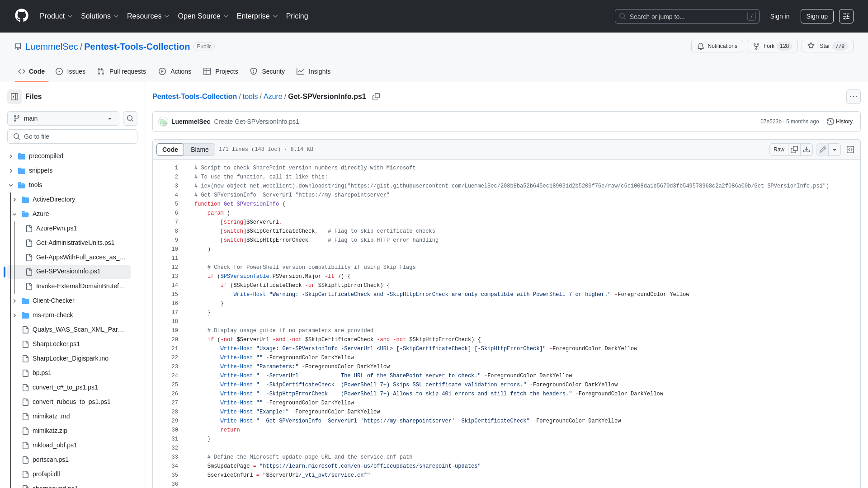Expand the Client-Checker folder
This screenshot has width=868, height=488.
click(x=14, y=300)
